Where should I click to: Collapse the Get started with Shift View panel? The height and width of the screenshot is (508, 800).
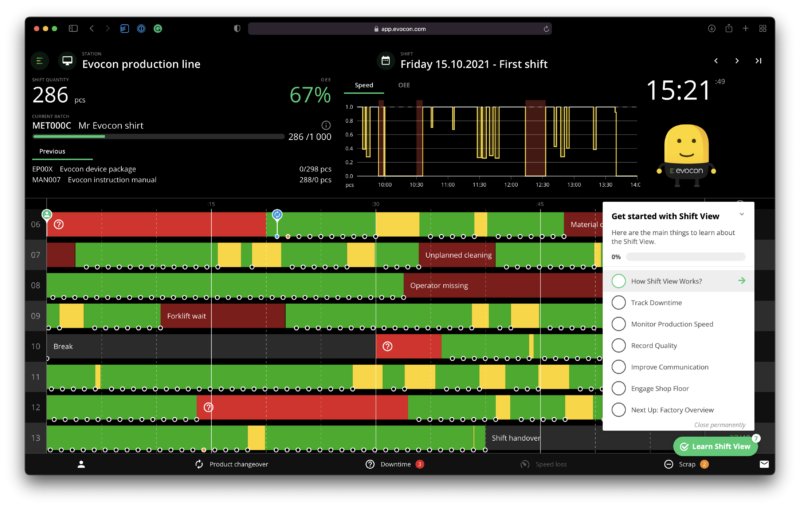point(742,214)
